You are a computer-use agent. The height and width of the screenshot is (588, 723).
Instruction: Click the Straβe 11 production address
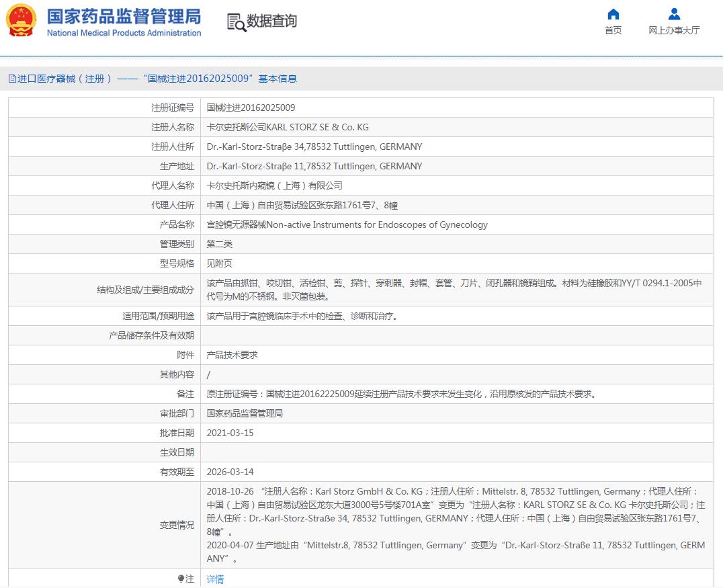pos(314,166)
